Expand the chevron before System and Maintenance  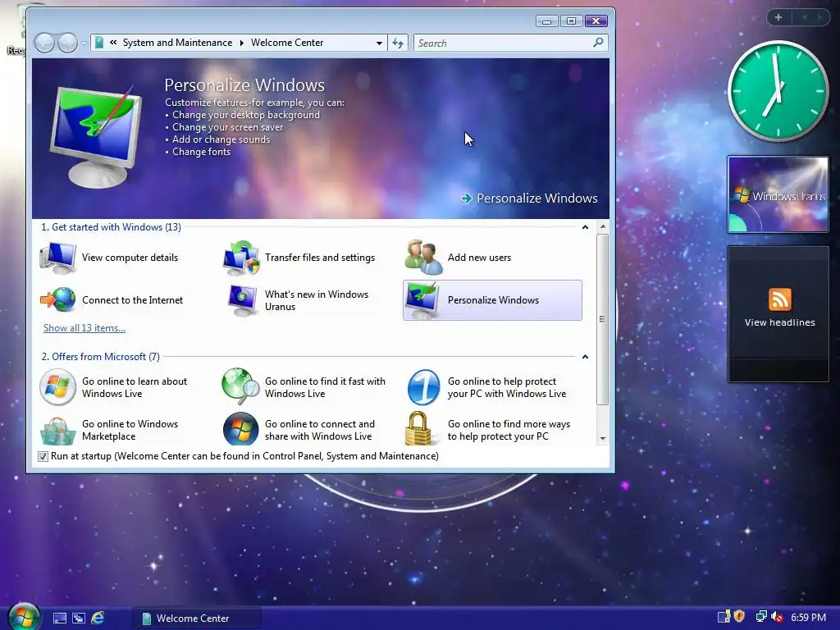tap(113, 43)
